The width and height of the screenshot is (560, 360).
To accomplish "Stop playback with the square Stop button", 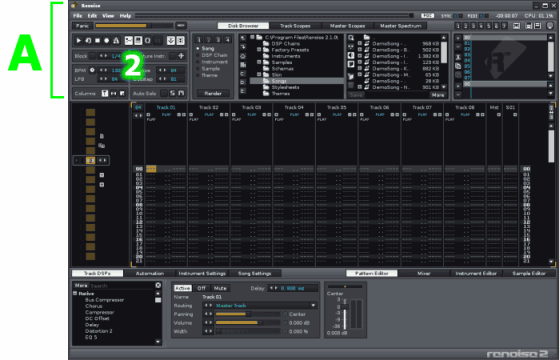I will pyautogui.click(x=98, y=41).
